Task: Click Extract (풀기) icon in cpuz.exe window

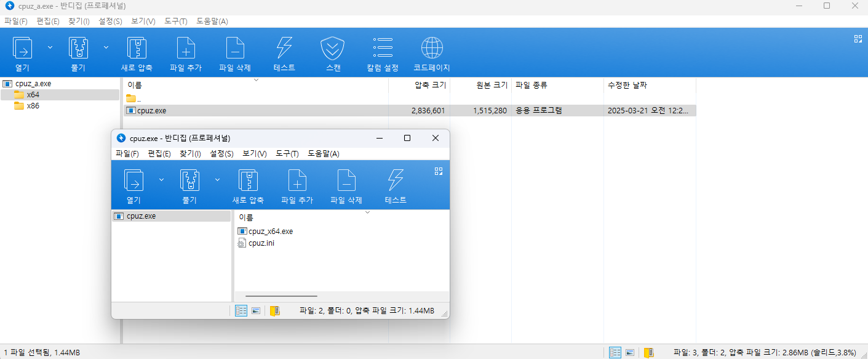Action: click(x=189, y=180)
